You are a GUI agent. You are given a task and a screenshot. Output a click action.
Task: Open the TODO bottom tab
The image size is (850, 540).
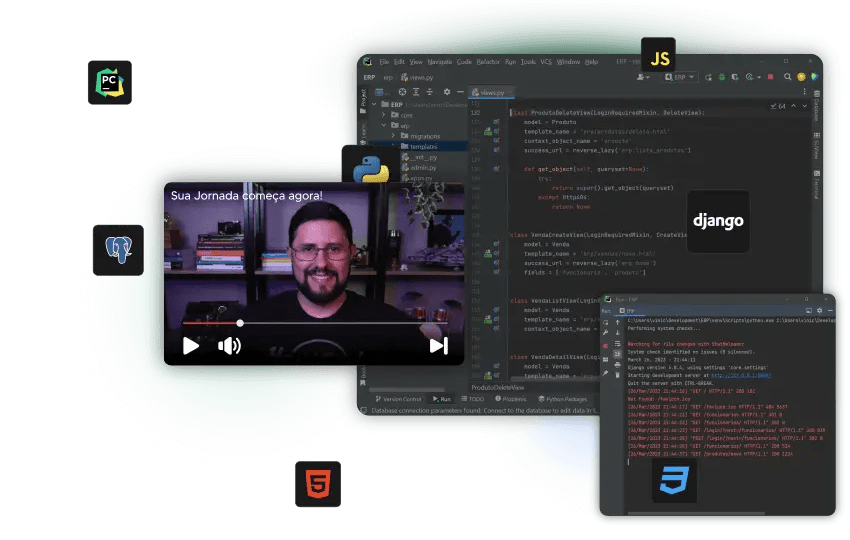click(x=472, y=399)
